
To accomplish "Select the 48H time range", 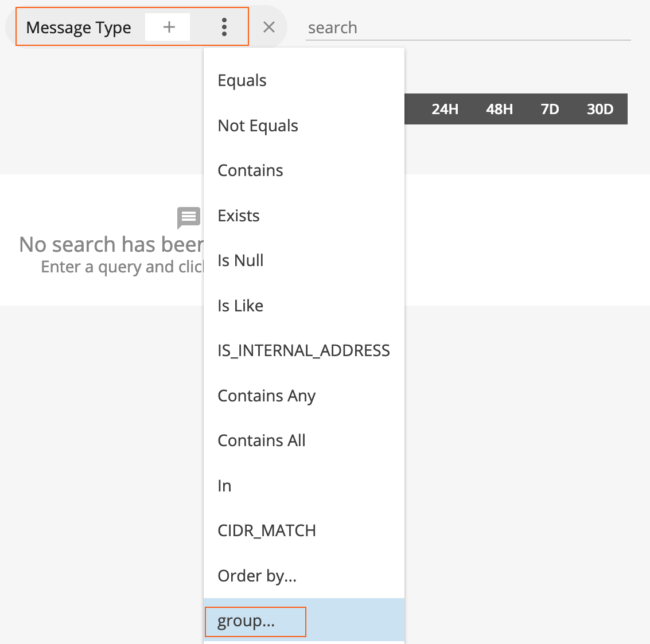I will pyautogui.click(x=499, y=109).
